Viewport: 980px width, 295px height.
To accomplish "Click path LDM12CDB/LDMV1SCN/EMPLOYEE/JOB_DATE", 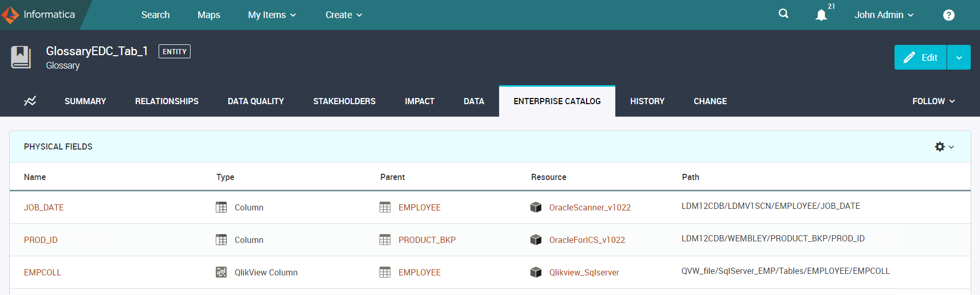I will [771, 206].
